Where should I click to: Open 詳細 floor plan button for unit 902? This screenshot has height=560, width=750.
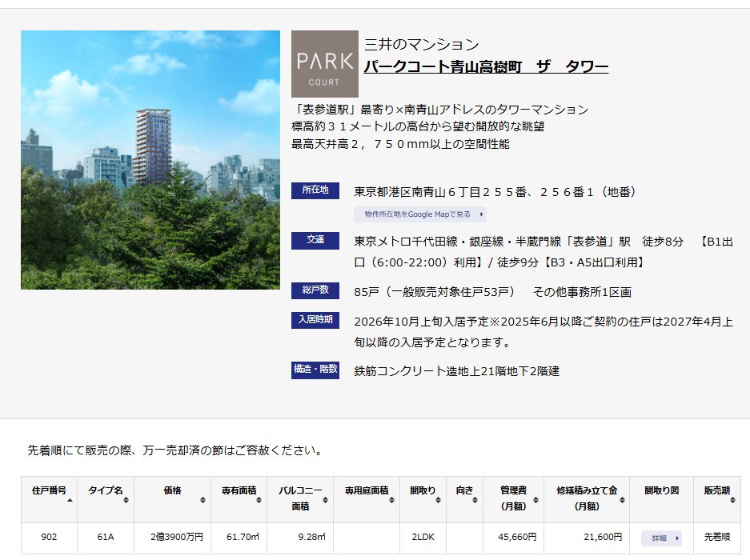pyautogui.click(x=661, y=538)
